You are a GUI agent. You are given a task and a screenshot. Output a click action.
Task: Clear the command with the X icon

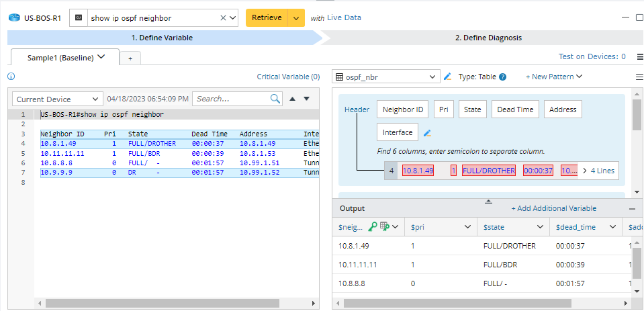(x=223, y=18)
